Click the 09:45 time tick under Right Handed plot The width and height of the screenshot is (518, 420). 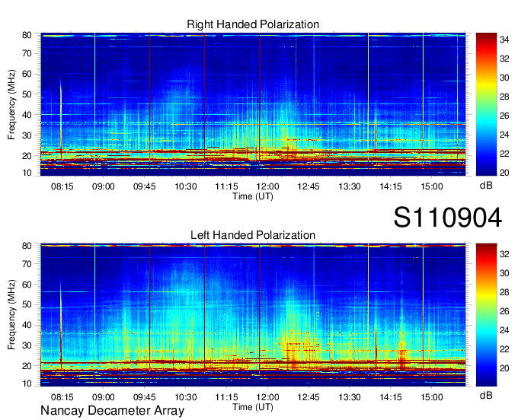tap(145, 186)
